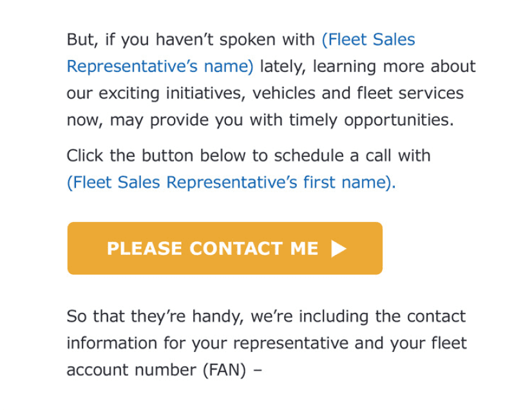The width and height of the screenshot is (532, 410).
Task: Click the PLEASE CONTACT ME button
Action: click(225, 248)
